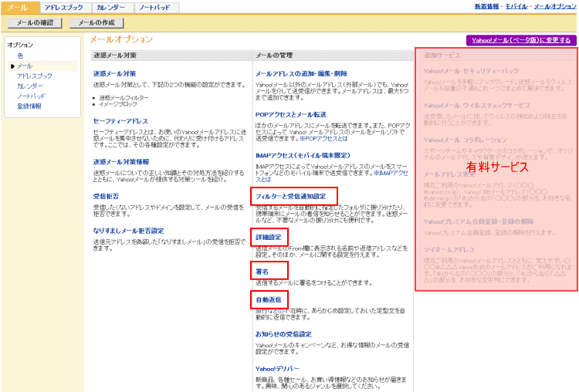Click the arrow marker beside メール in sidebar

click(12, 66)
